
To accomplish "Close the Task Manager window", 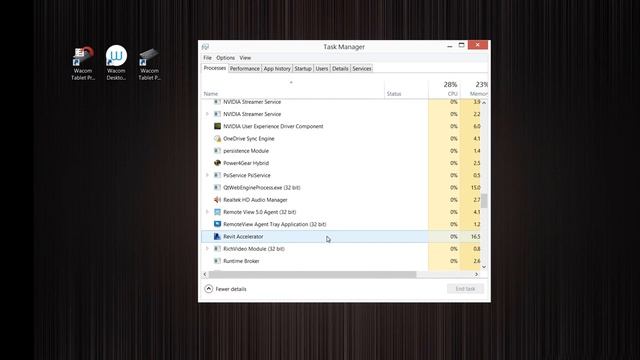I will point(478,45).
